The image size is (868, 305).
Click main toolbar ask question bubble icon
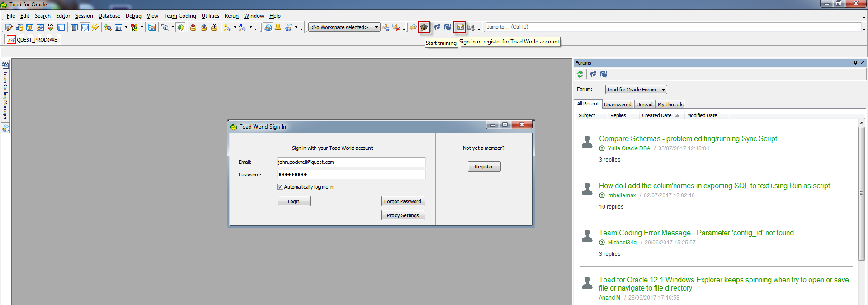437,27
